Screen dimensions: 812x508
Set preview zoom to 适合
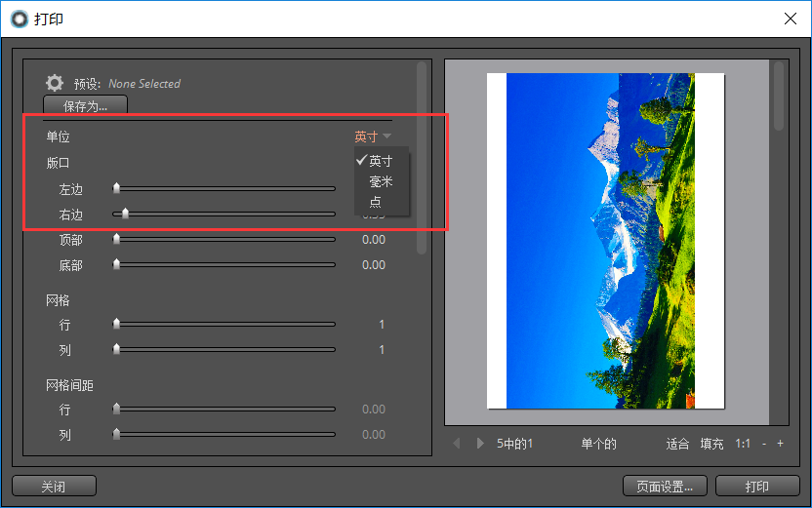(x=677, y=444)
